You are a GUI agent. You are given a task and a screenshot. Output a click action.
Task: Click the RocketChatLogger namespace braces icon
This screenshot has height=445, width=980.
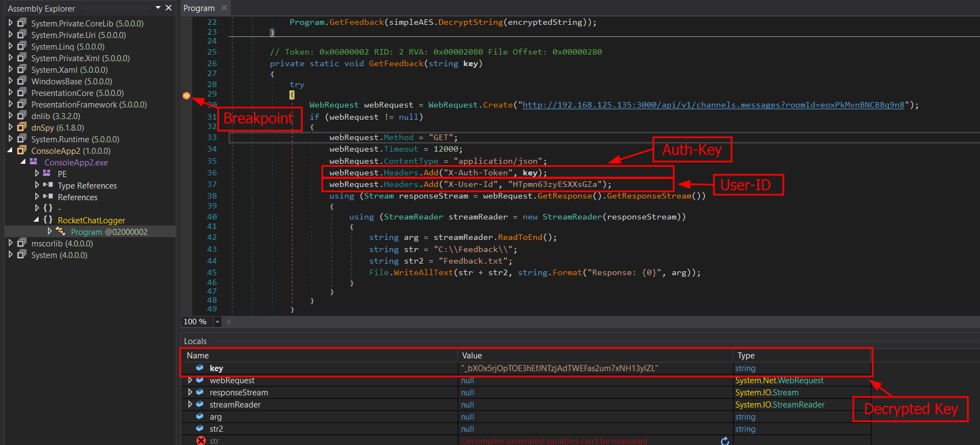point(48,220)
